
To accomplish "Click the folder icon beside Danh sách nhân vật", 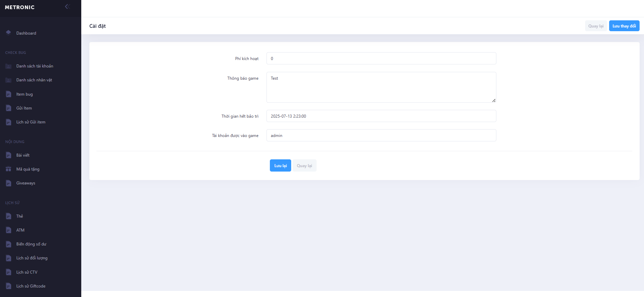I will pyautogui.click(x=8, y=80).
